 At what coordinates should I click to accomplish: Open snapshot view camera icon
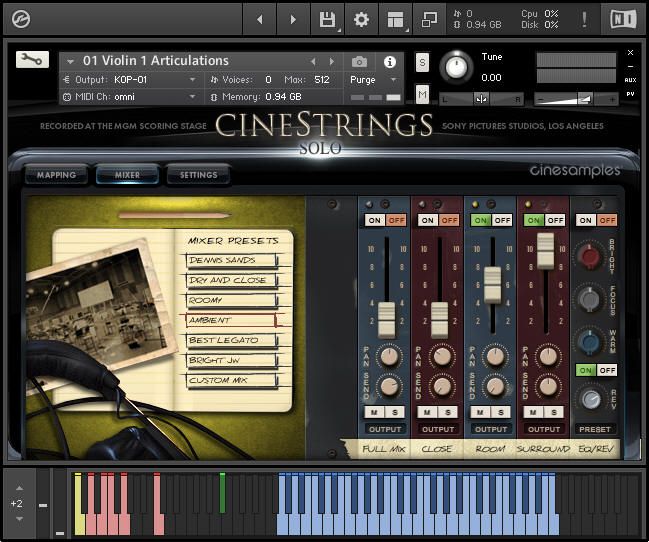(x=359, y=62)
